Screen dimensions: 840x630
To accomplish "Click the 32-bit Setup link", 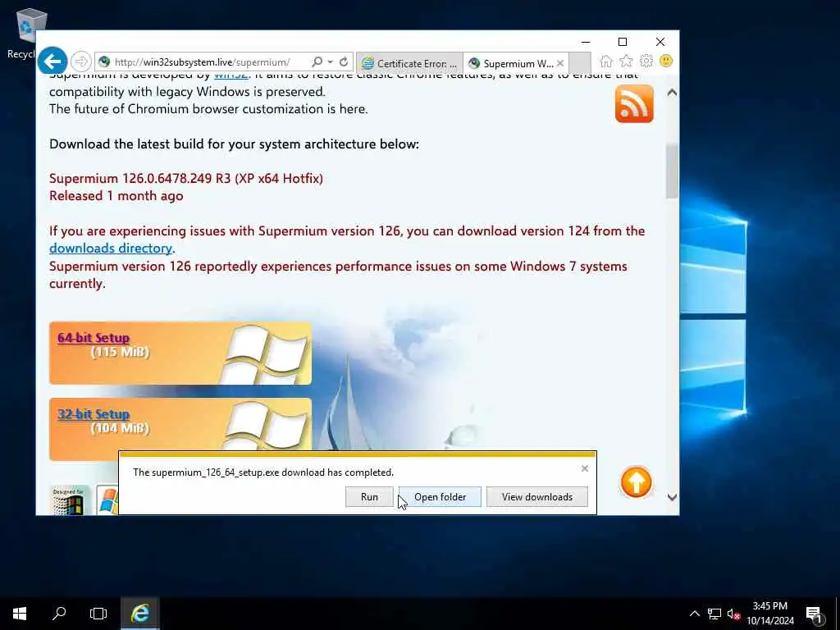I will [94, 413].
